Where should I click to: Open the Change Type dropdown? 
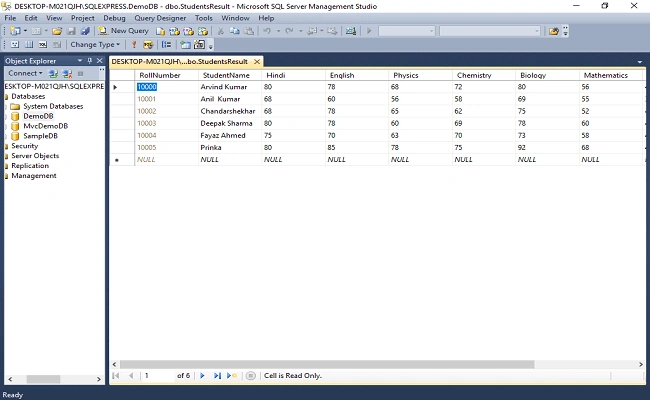click(95, 44)
